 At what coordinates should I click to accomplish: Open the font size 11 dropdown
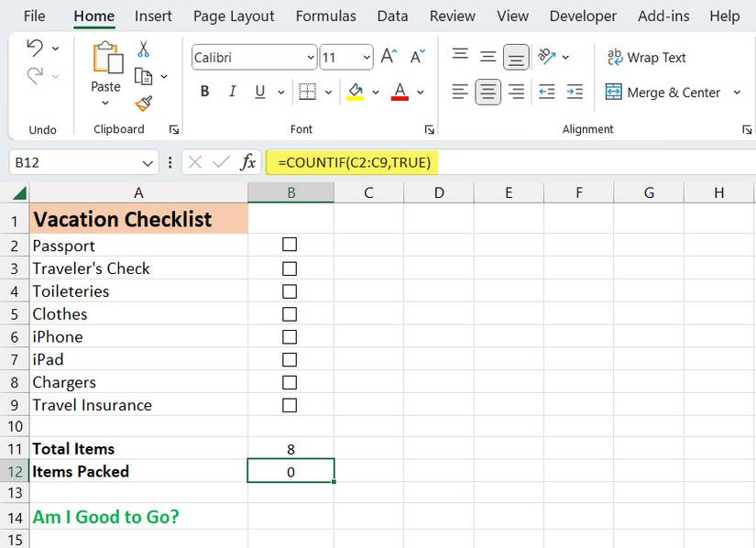[367, 58]
